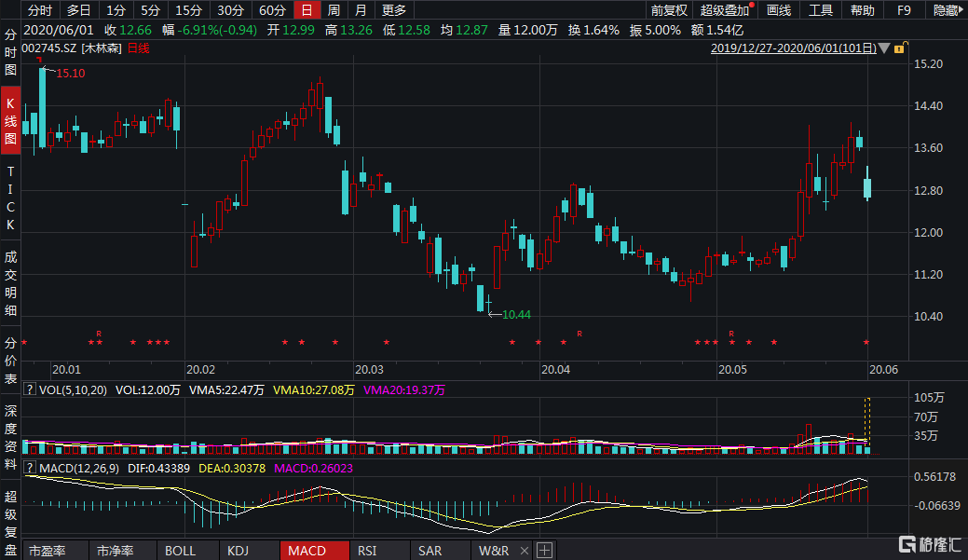Close the W&R indicator tab
This screenshot has height=560, width=968.
(x=523, y=551)
